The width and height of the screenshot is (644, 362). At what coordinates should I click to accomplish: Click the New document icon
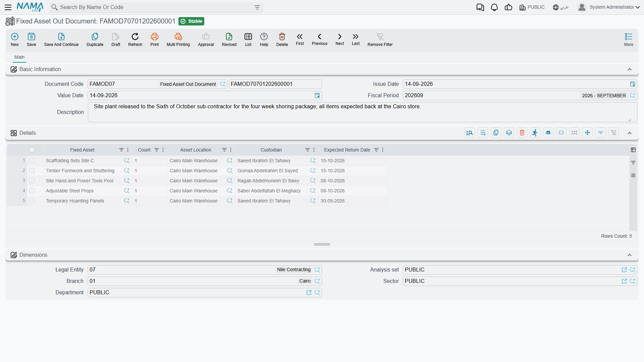[15, 37]
